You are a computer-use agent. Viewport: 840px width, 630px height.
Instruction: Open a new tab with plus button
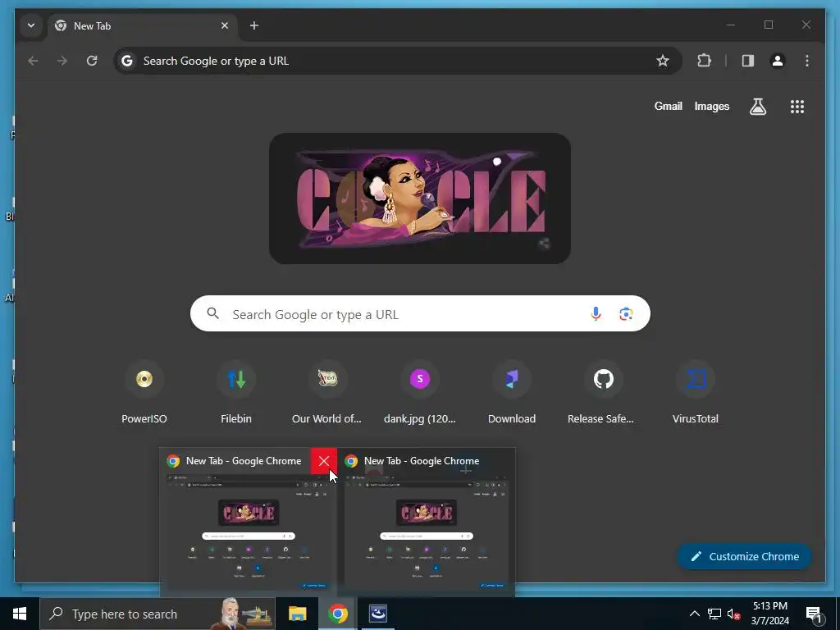click(x=254, y=25)
